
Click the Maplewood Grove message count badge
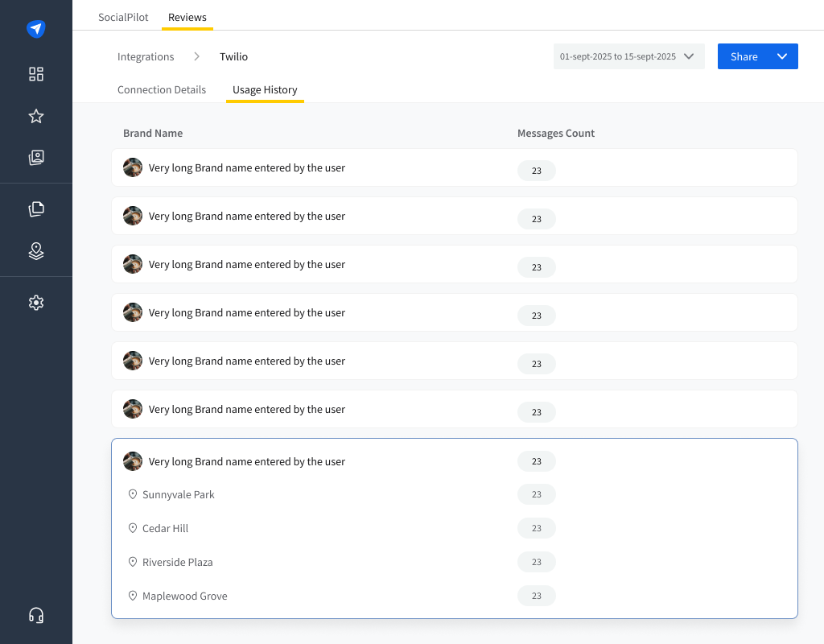[537, 596]
